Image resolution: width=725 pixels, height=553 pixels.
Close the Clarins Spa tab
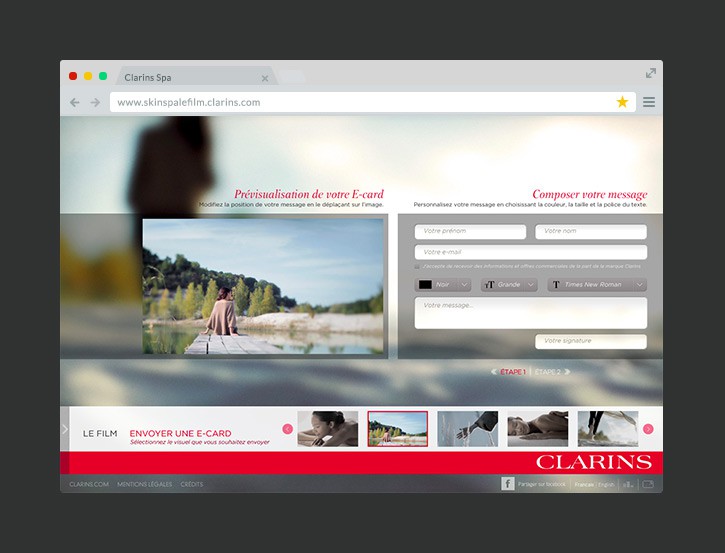coord(265,79)
